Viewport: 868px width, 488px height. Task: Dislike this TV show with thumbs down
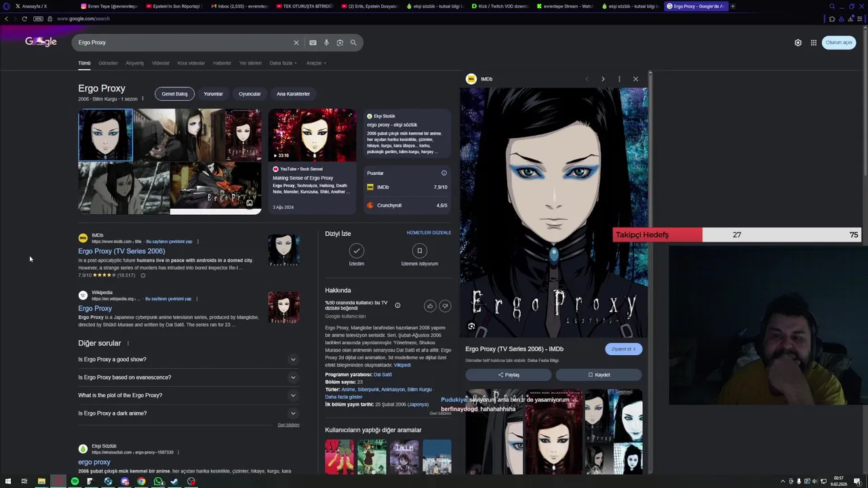coord(445,306)
